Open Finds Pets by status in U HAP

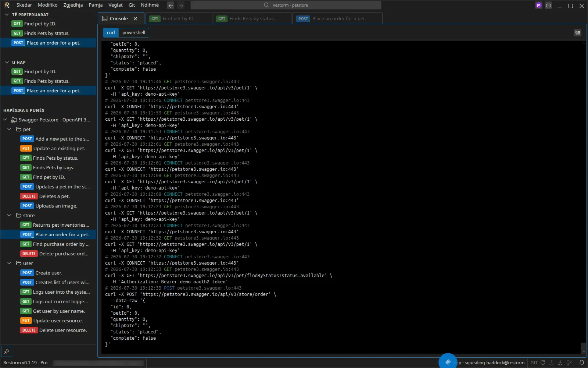(49, 81)
